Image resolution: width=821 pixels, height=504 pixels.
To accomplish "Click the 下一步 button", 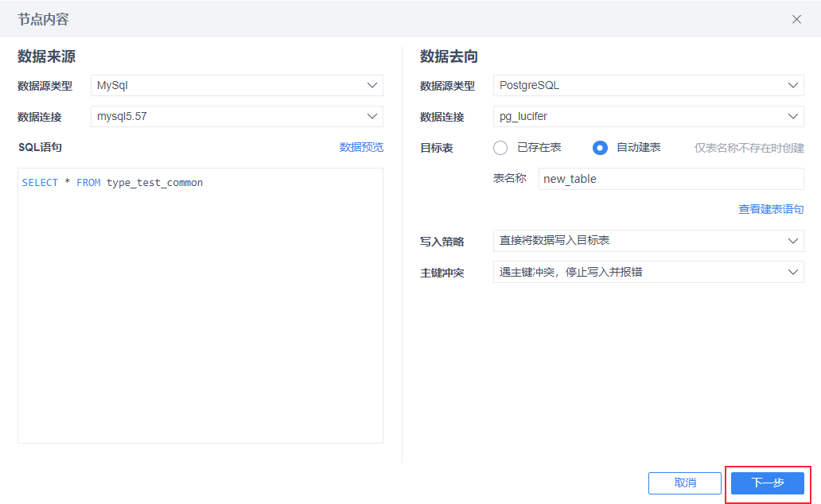I will pos(768,483).
